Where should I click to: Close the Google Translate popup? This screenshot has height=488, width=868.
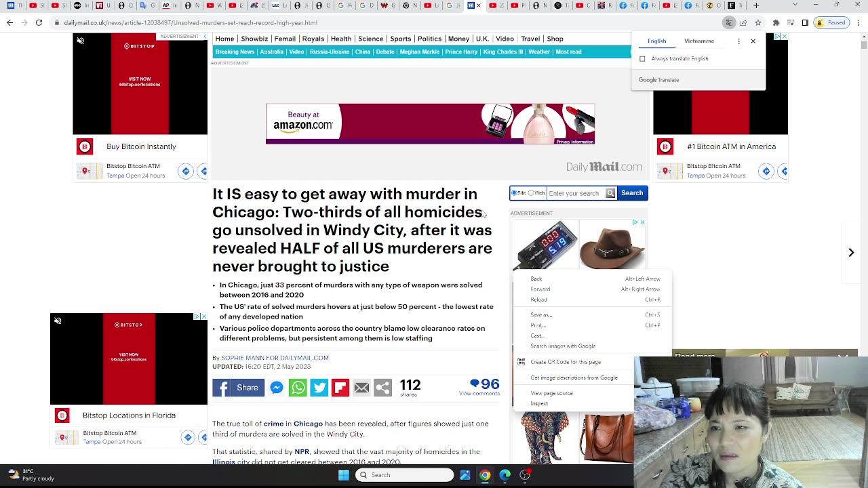(753, 41)
